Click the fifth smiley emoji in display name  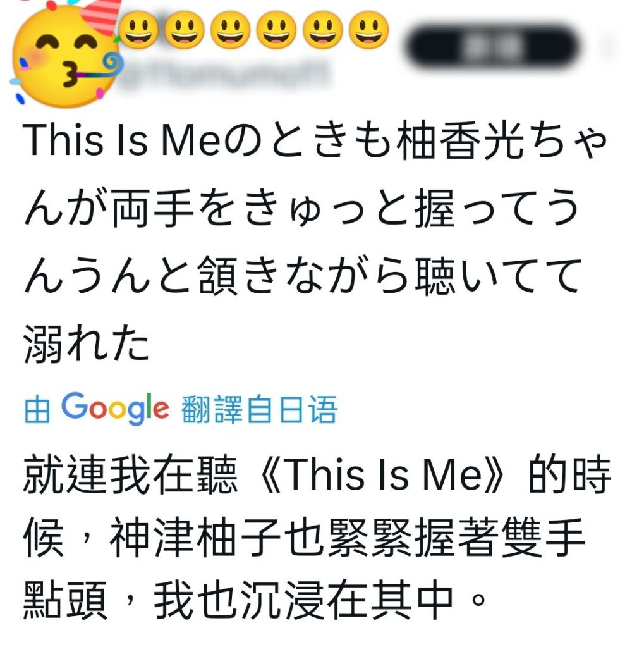click(x=323, y=30)
